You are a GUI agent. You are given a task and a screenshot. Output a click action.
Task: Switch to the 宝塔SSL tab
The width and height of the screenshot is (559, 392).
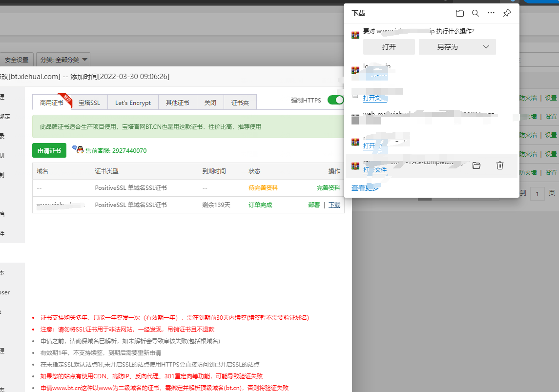(x=89, y=103)
